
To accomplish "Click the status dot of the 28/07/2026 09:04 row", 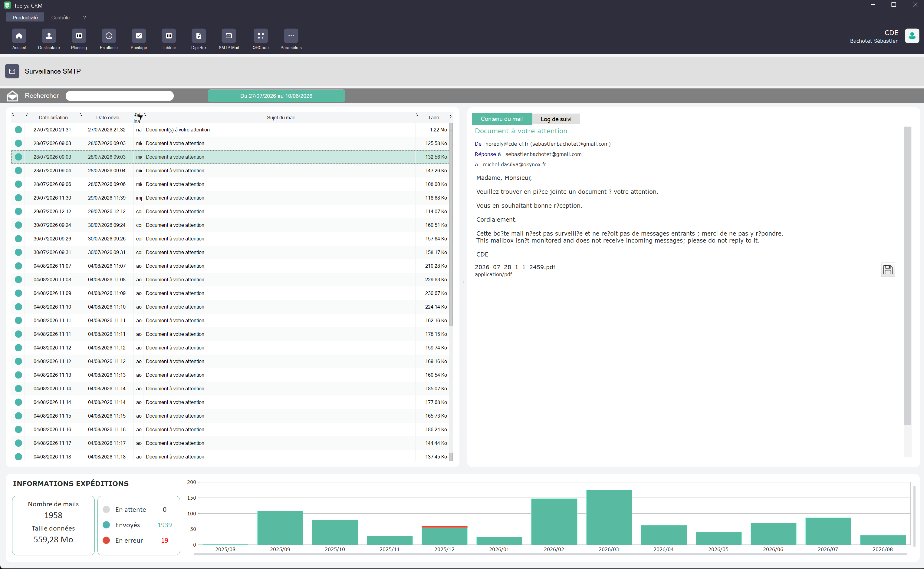I will [18, 170].
